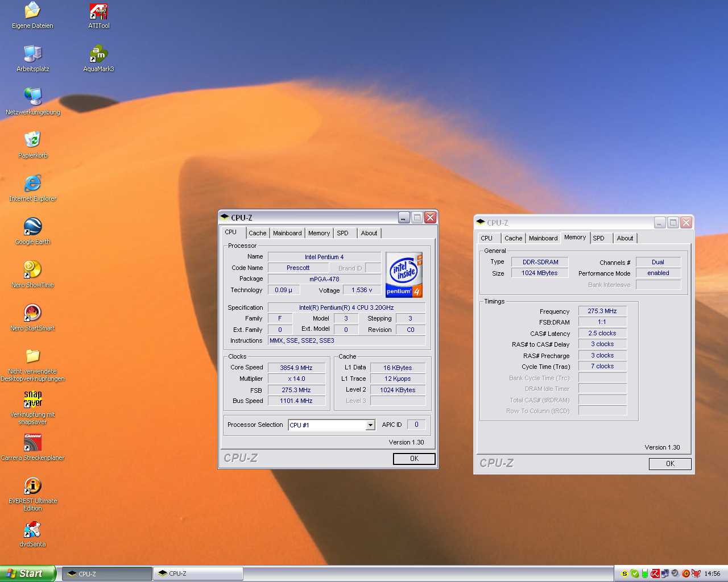Click OK in the right CPU-Z Memory window

(670, 464)
